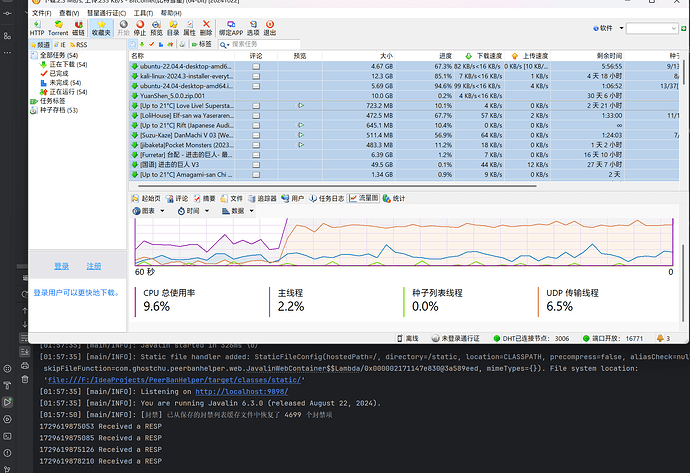Toggle the 收藏夹 favorites panel
This screenshot has width=690, height=473.
pyautogui.click(x=101, y=28)
